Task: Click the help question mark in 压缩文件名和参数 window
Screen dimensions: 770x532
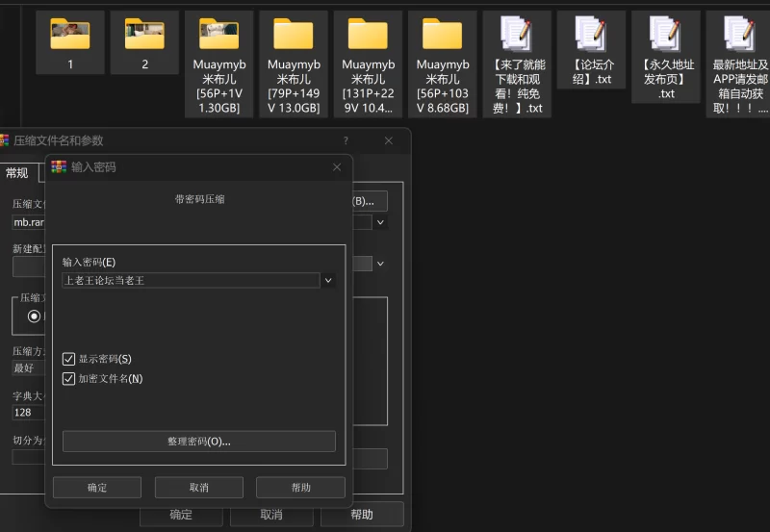Action: (346, 140)
